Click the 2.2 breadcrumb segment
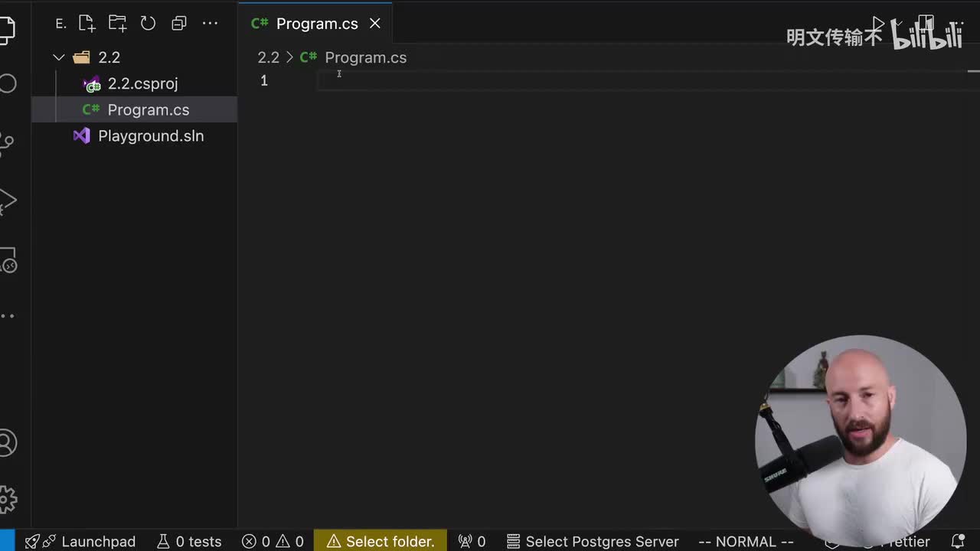Screen dimensions: 980x551 coord(268,57)
